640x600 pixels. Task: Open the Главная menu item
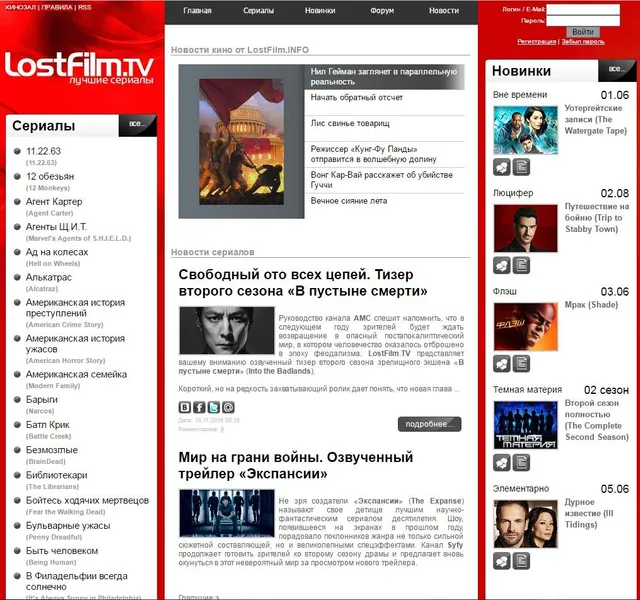point(197,11)
